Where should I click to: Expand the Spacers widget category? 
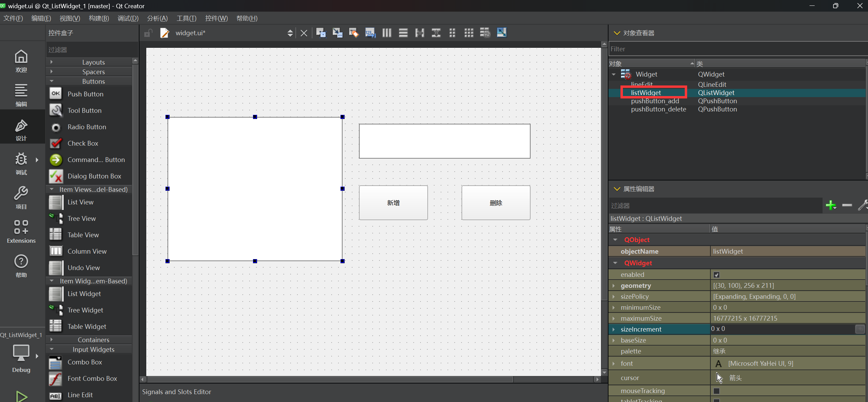[x=89, y=72]
